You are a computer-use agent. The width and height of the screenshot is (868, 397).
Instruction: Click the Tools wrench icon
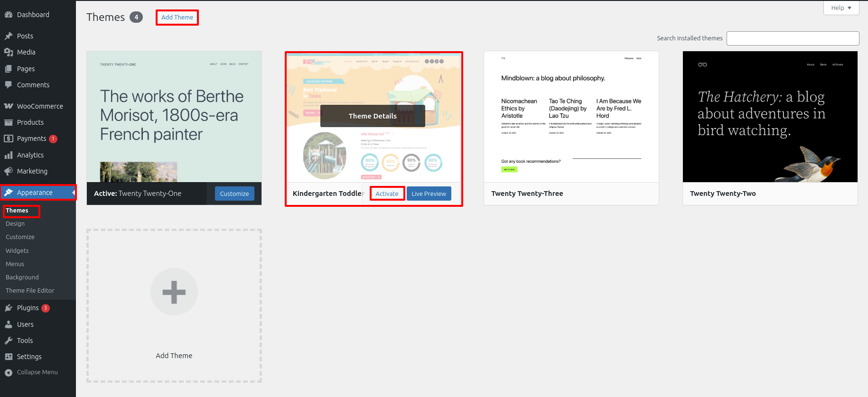(x=9, y=341)
